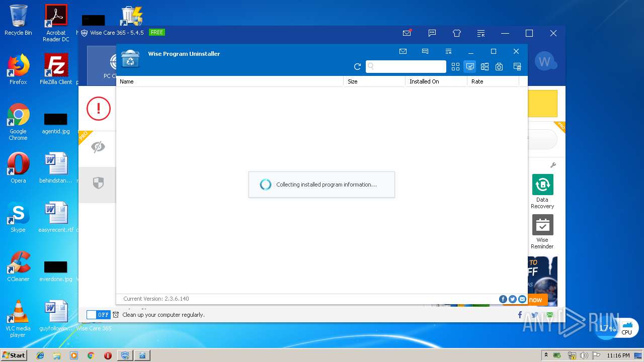Show hidden system tray icons
The width and height of the screenshot is (644, 362).
pos(546,355)
